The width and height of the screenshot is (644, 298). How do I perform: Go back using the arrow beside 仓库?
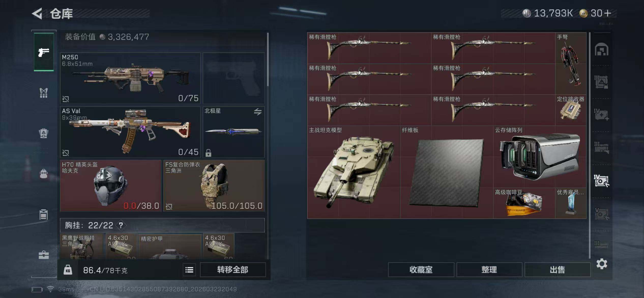click(37, 13)
